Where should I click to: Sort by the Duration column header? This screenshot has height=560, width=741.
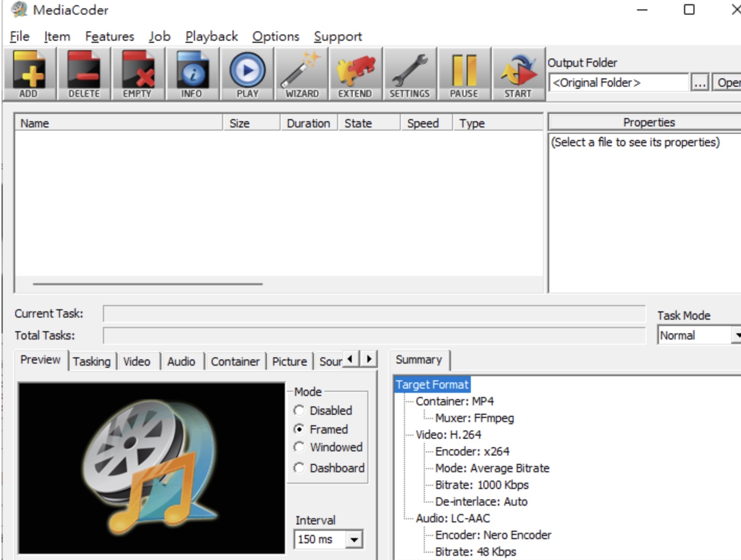click(x=309, y=123)
